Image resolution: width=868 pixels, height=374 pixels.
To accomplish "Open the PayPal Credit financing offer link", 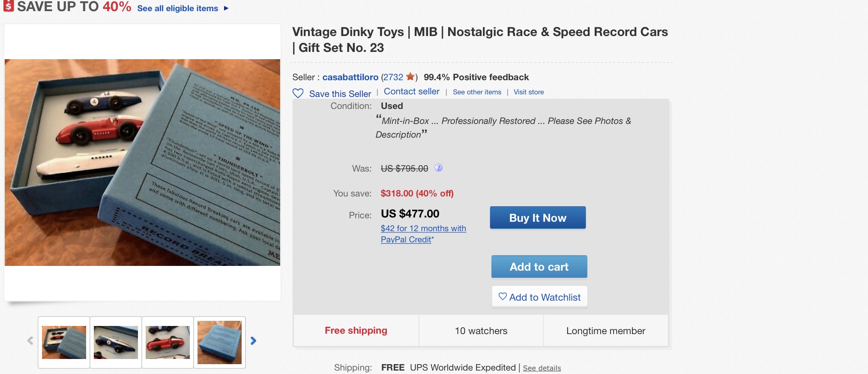I will 423,234.
